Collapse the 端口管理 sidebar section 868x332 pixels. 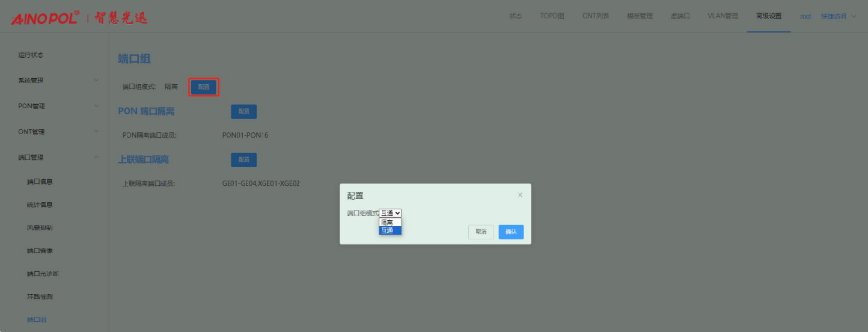click(58, 158)
